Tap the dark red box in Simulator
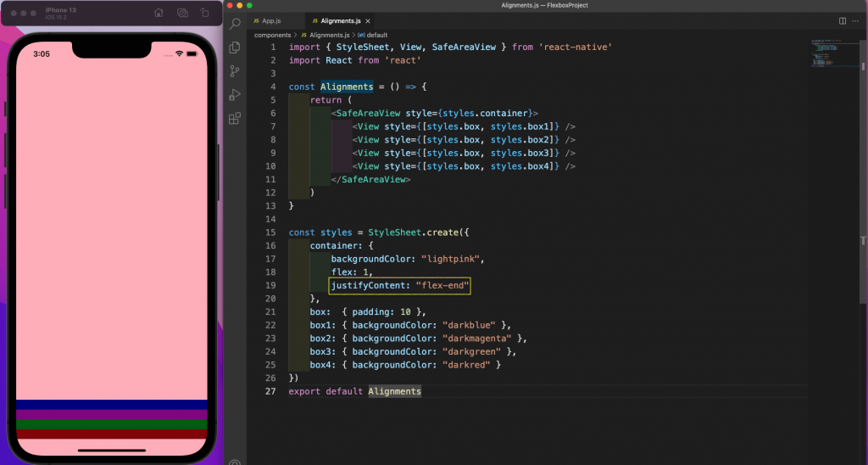This screenshot has height=465, width=868. (x=112, y=434)
